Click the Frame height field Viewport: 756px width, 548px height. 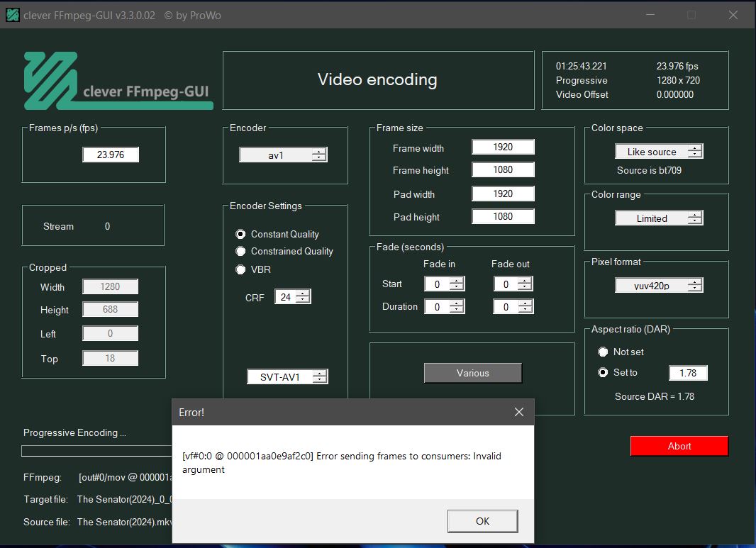[503, 169]
